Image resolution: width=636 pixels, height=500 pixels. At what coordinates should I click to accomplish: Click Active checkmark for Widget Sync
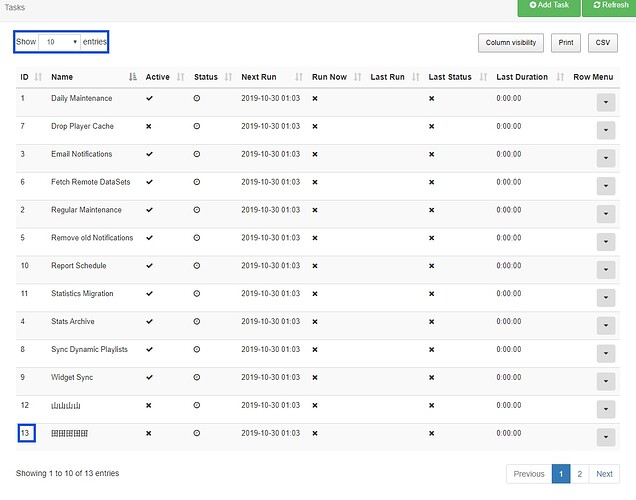(149, 377)
